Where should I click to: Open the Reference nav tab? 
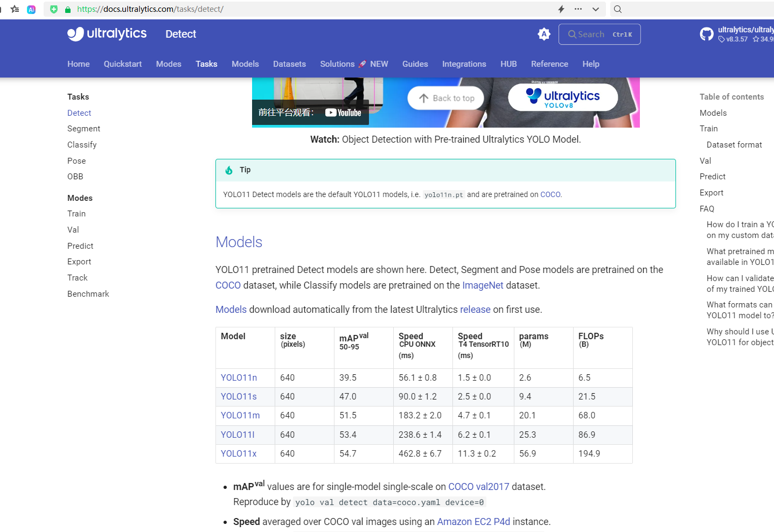coord(549,64)
